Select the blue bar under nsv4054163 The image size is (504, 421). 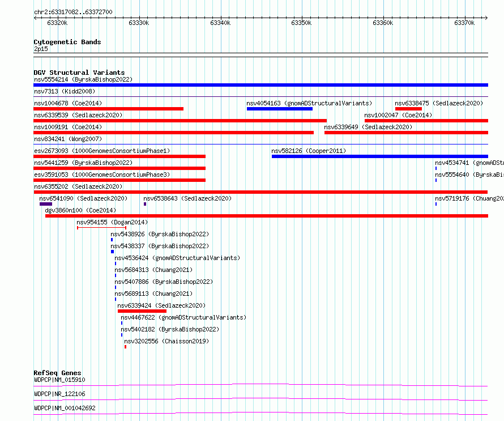[x=280, y=109]
